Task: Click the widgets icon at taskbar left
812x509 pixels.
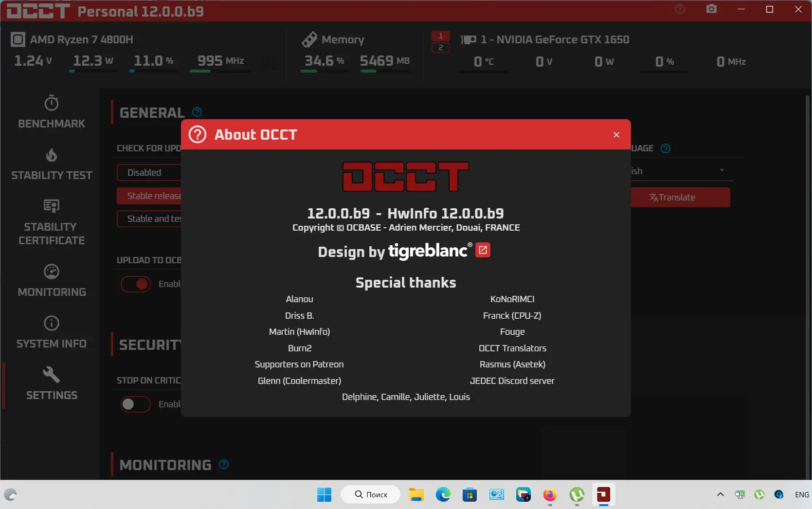Action: coord(11,495)
